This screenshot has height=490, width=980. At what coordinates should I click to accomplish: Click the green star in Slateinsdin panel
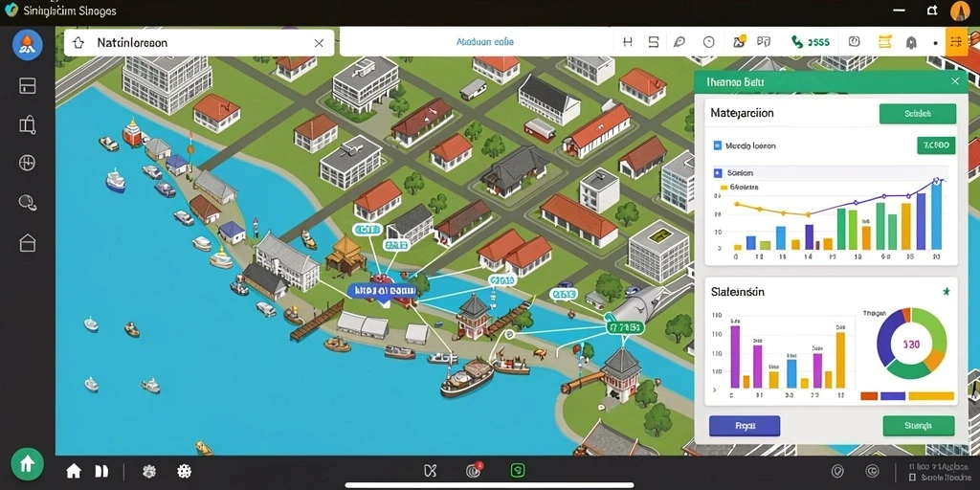coord(947,291)
